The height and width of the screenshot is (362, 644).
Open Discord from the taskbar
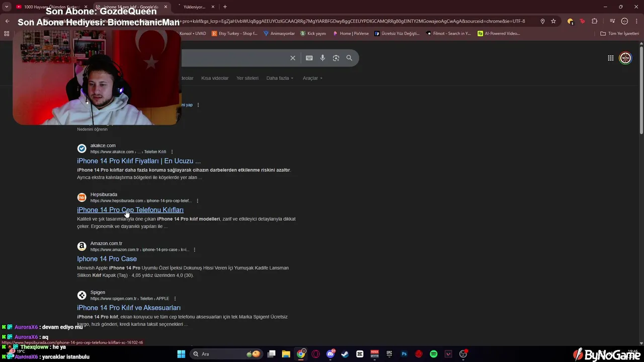(x=331, y=354)
